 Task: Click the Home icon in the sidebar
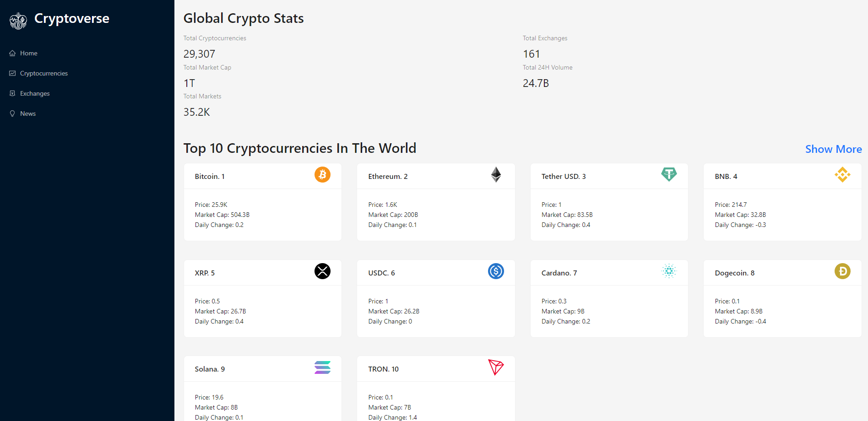tap(12, 53)
